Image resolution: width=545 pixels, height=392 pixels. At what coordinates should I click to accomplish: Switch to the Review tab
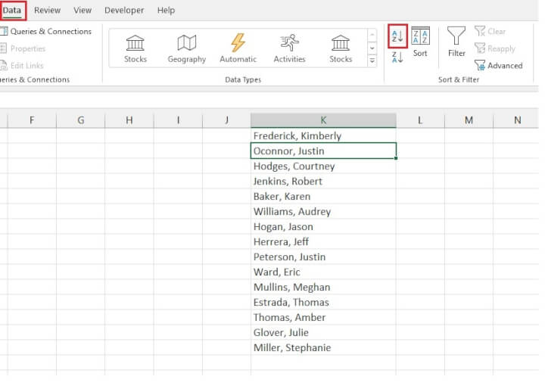[x=48, y=11]
